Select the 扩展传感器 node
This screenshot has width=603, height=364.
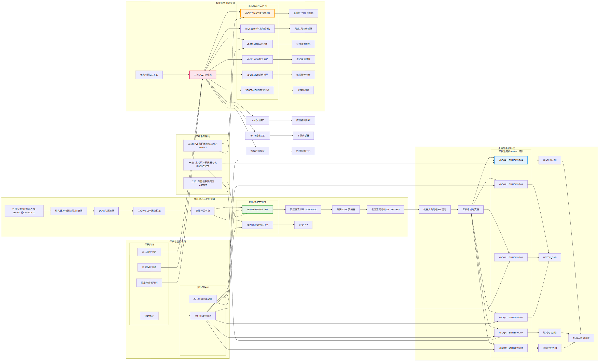coord(303,136)
